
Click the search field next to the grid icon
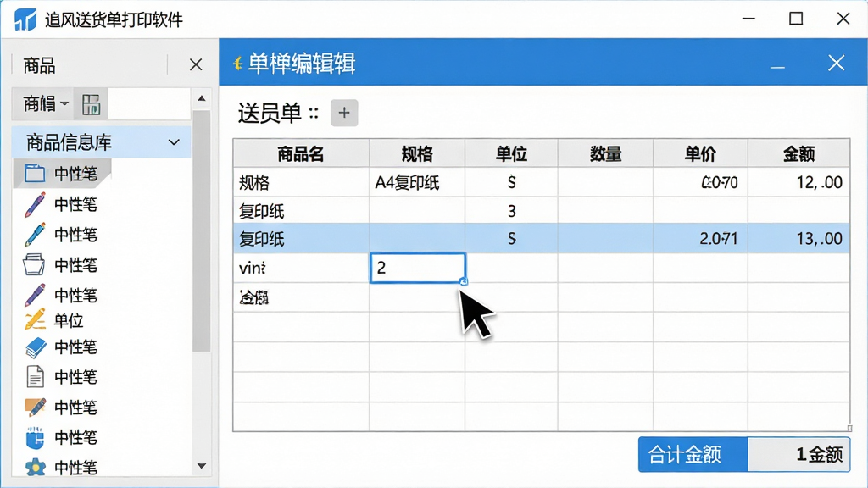(x=149, y=103)
